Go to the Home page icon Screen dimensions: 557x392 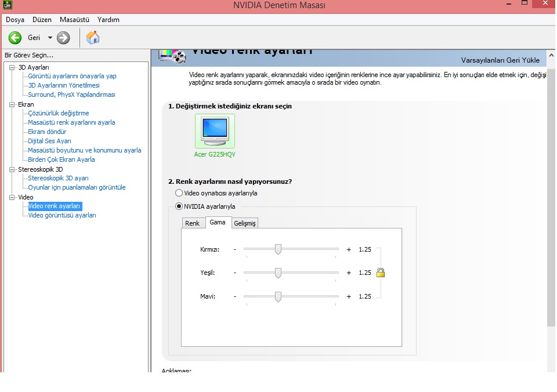click(93, 38)
